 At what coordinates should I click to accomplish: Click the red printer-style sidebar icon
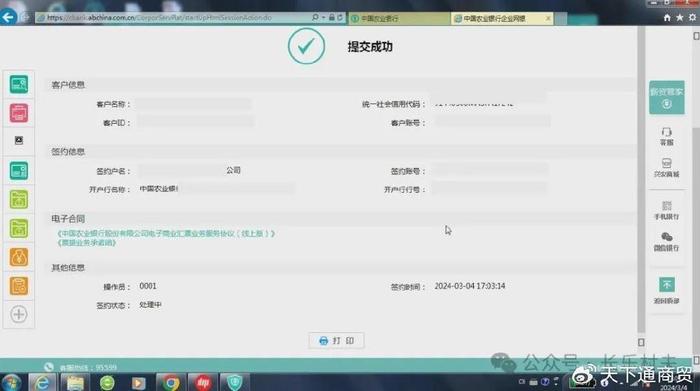coord(19,113)
